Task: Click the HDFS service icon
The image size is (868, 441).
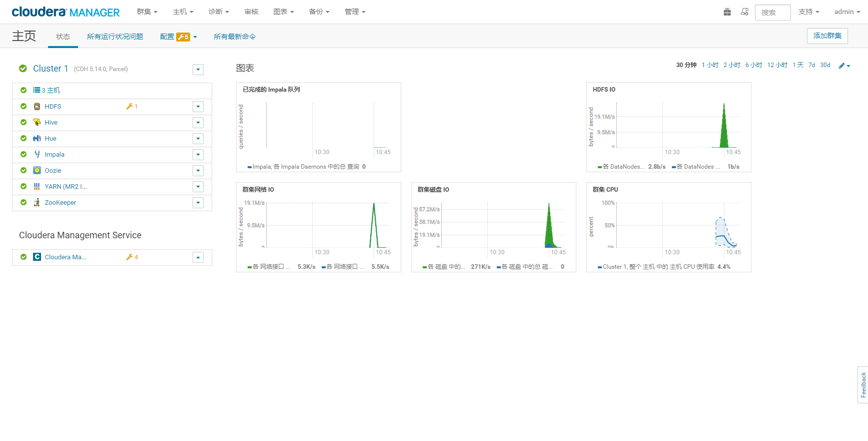Action: 37,107
